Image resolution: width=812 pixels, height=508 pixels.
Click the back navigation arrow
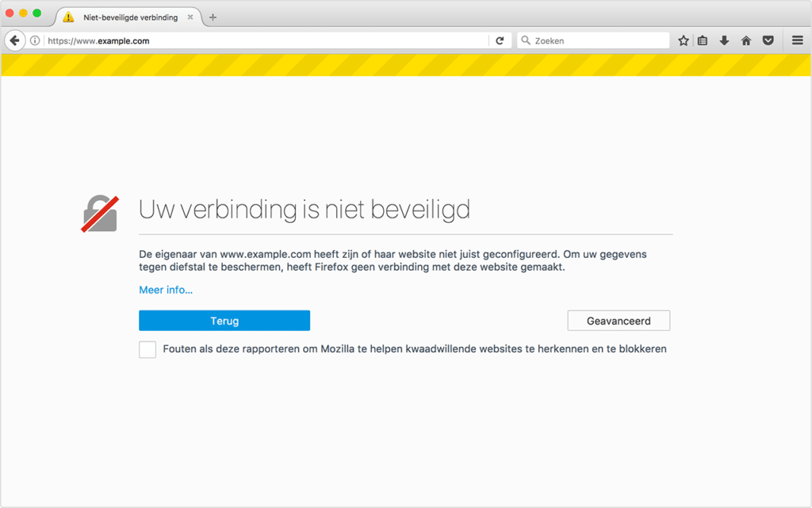(14, 40)
